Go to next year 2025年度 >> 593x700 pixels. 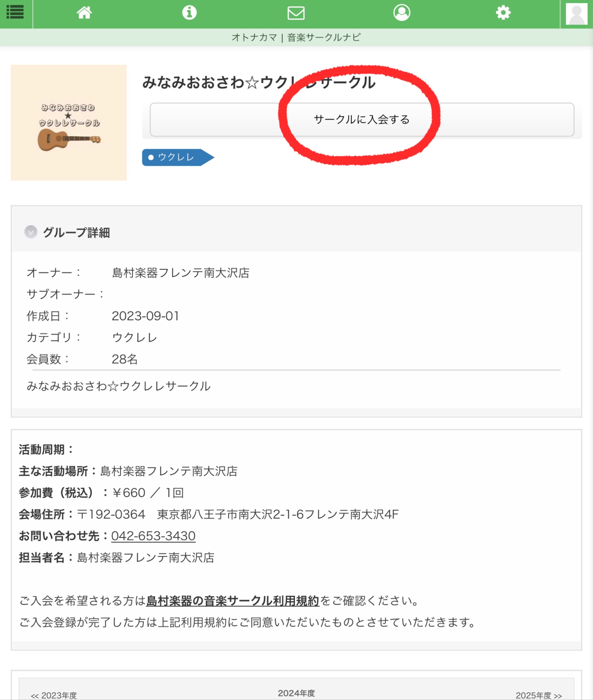(x=539, y=695)
